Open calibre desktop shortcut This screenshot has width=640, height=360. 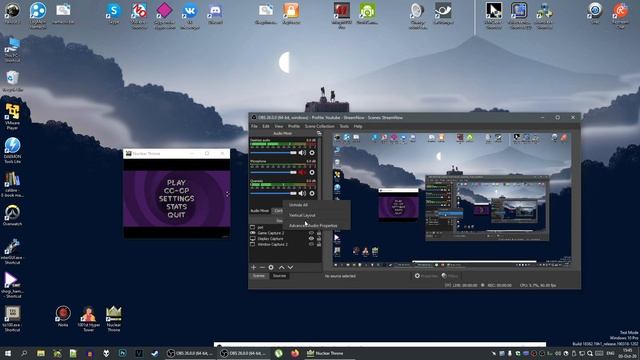(12, 184)
